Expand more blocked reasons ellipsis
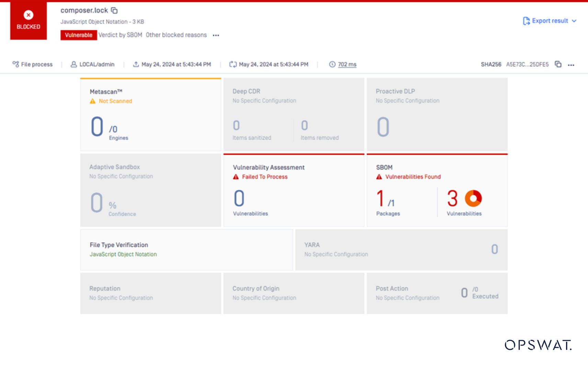This screenshot has height=368, width=588. coord(216,35)
